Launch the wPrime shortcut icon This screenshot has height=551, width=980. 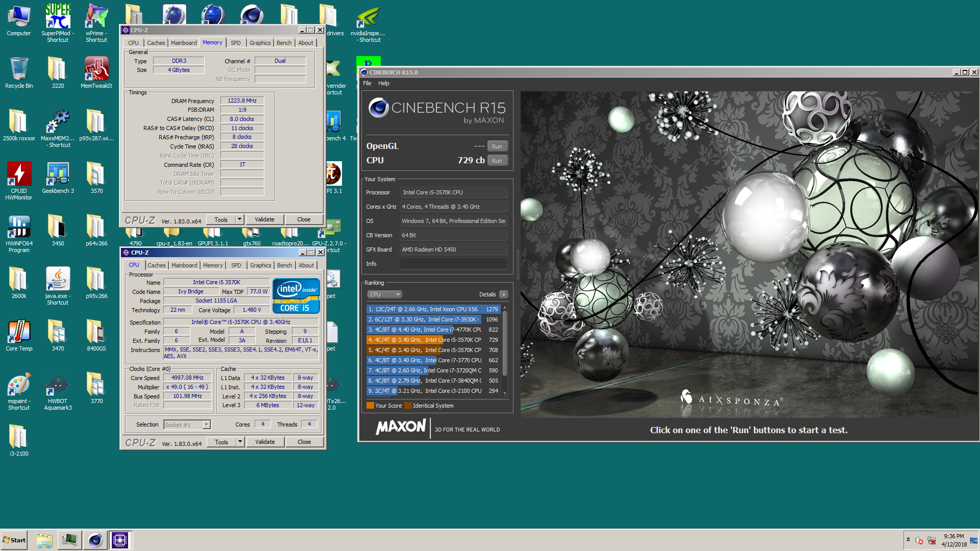96,23
